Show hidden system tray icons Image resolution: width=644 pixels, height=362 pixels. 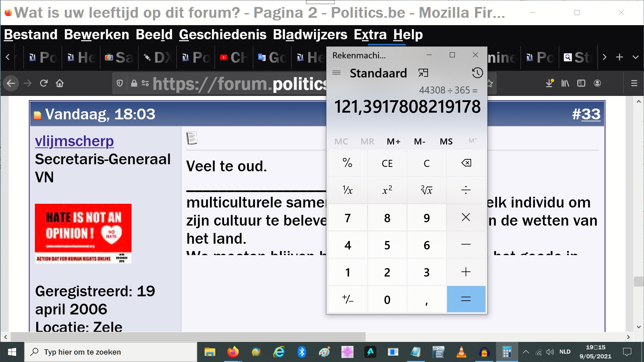tap(526, 352)
